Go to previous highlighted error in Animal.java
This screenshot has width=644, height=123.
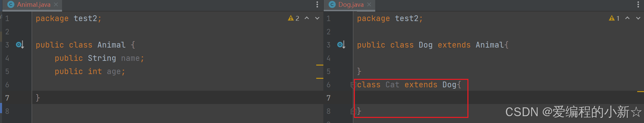click(307, 18)
